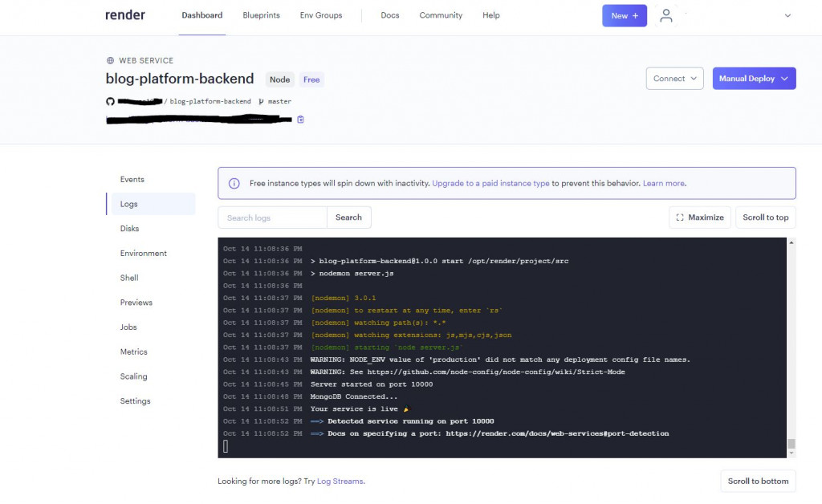Click the log scrollbar down arrow

pos(791,453)
